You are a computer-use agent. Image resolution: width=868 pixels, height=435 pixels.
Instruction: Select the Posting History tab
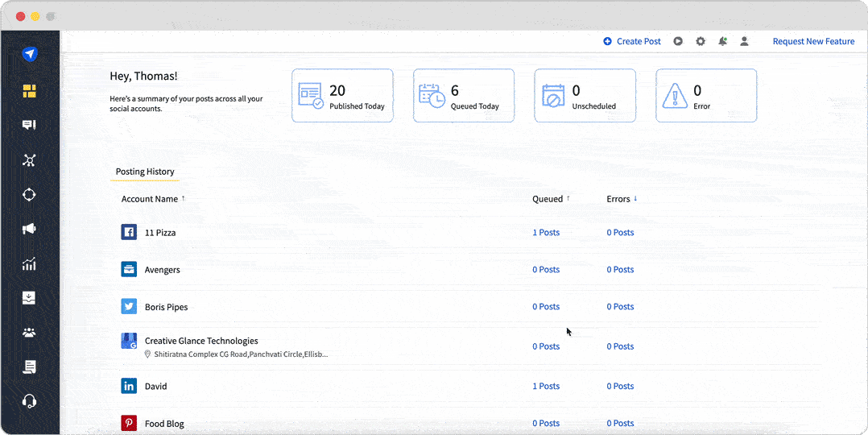[145, 172]
